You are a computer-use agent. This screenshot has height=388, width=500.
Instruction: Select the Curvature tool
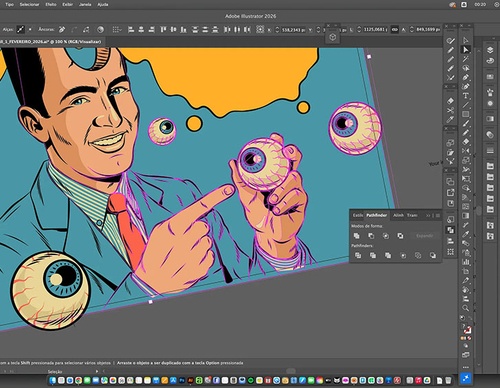[x=466, y=87]
